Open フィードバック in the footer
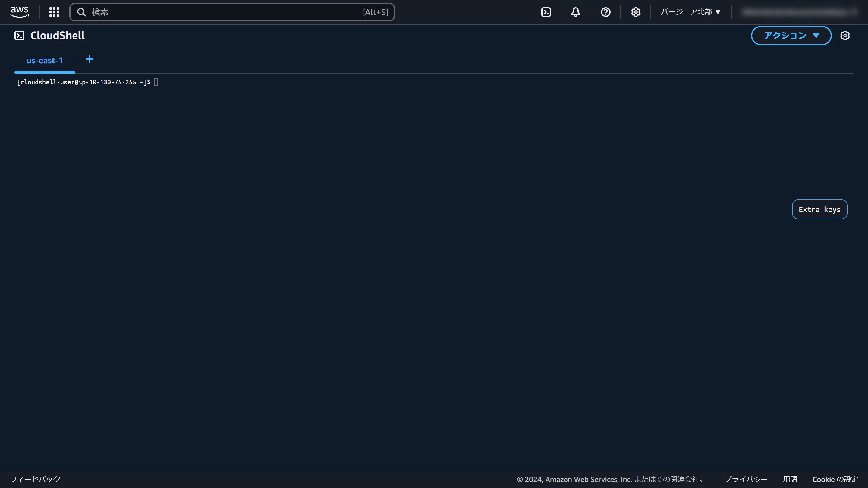The image size is (868, 488). [x=35, y=479]
